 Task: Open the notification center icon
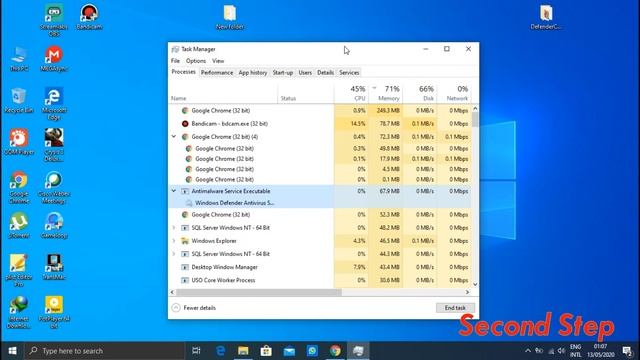pyautogui.click(x=627, y=351)
